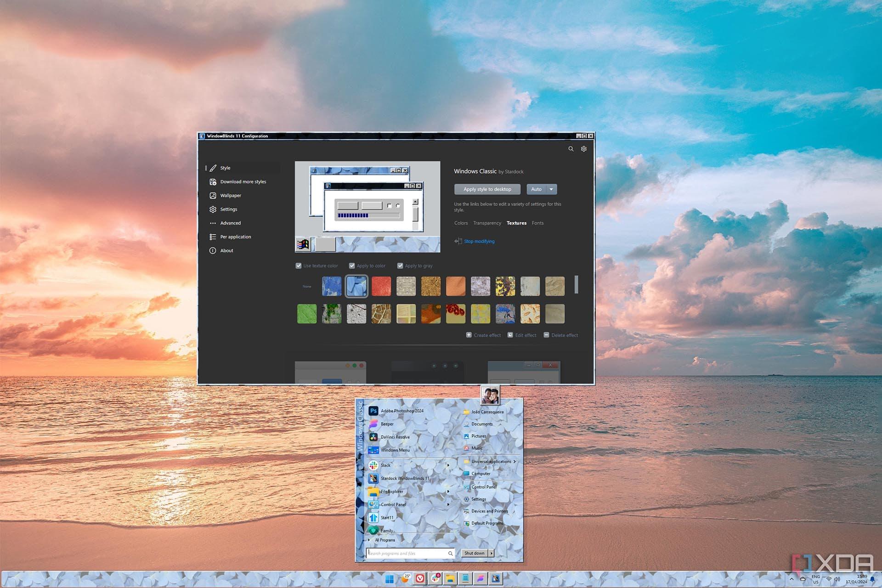The width and height of the screenshot is (882, 588).
Task: Click the Search programs and files field
Action: [411, 554]
